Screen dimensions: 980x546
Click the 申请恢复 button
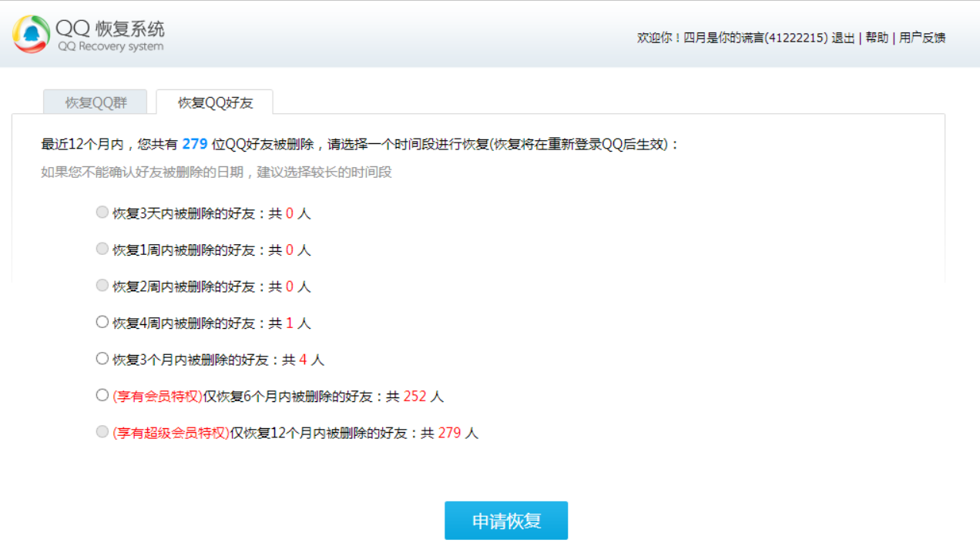(x=506, y=521)
